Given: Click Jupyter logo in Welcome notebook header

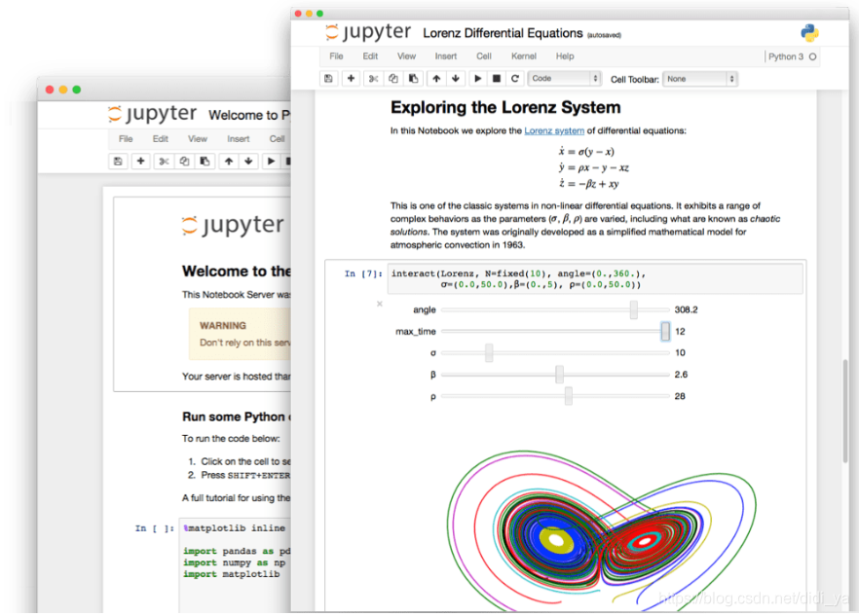Looking at the screenshot, I should tap(152, 114).
